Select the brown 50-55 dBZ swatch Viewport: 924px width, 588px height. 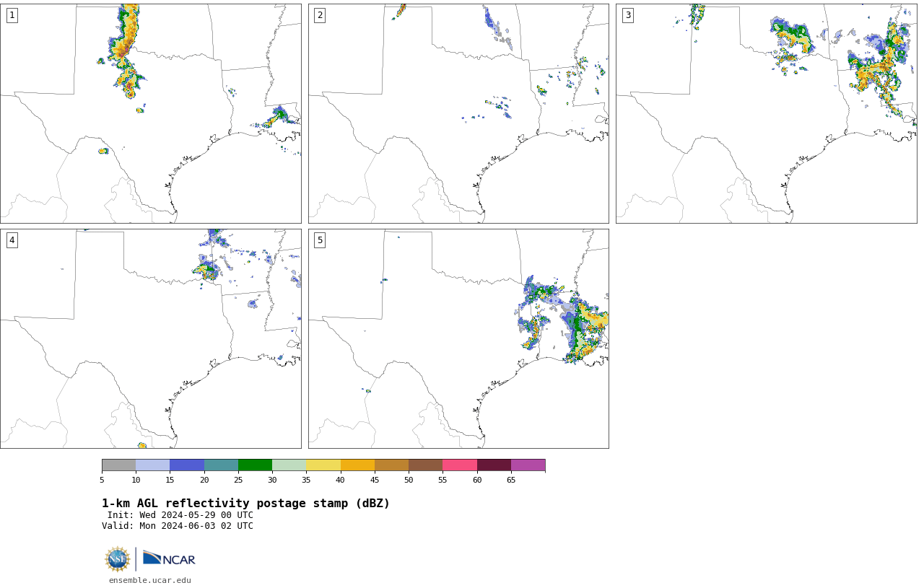point(425,465)
